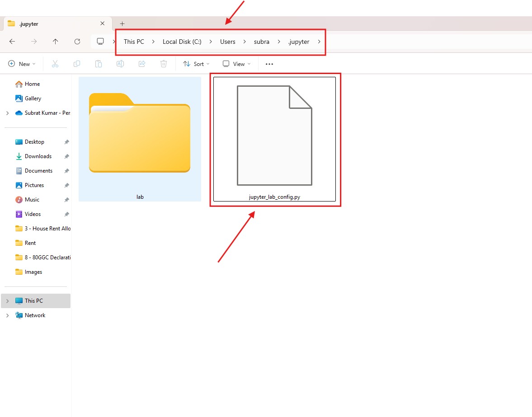Click Users in the address breadcrumb
Image resolution: width=532 pixels, height=417 pixels.
[x=228, y=42]
